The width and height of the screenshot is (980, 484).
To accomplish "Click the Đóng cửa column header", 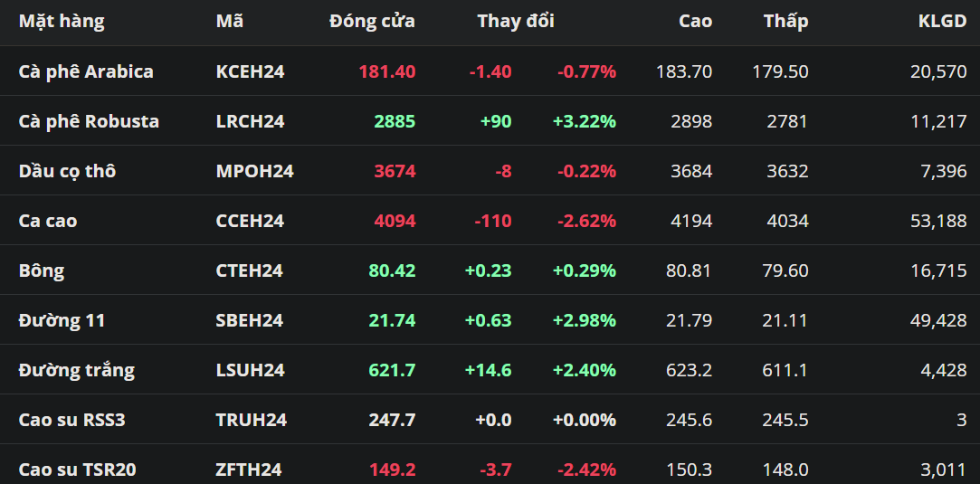I will coord(372,21).
